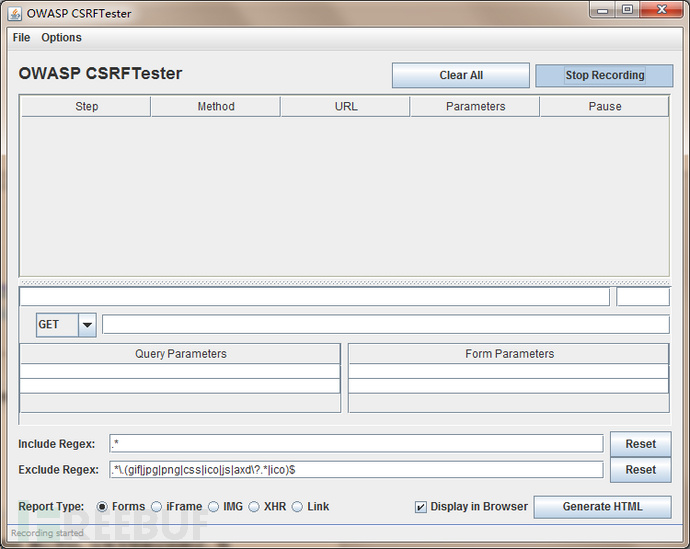Viewport: 690px width, 549px height.
Task: Click the Generate HTML button
Action: [602, 507]
